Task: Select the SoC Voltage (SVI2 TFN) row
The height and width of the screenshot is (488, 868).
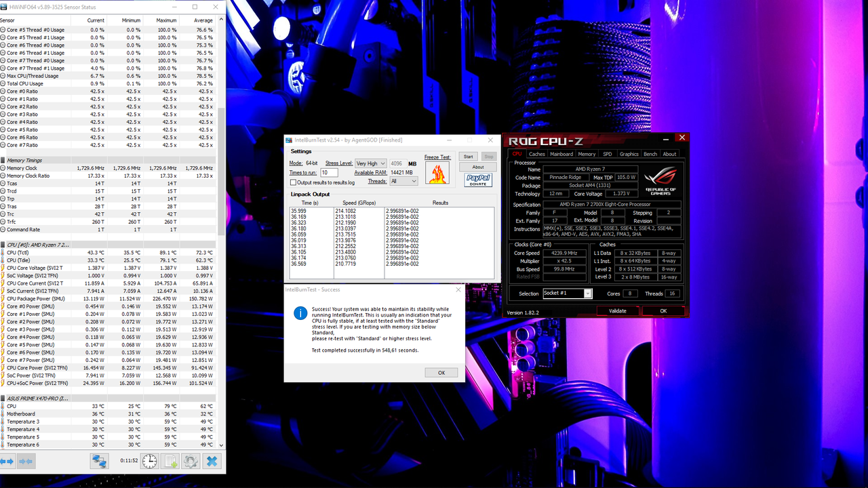Action: [108, 275]
